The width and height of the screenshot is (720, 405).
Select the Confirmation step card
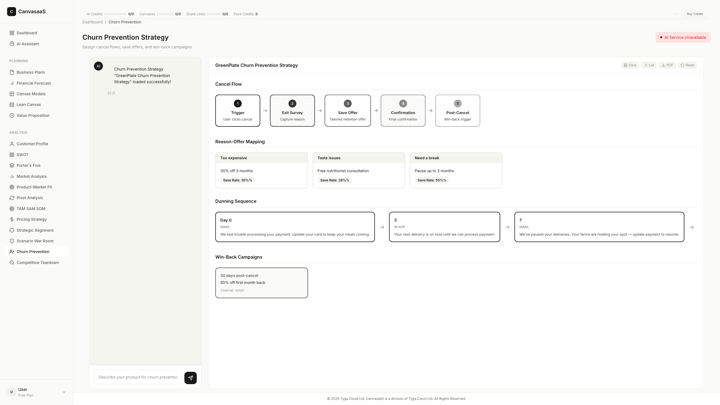[x=403, y=111]
